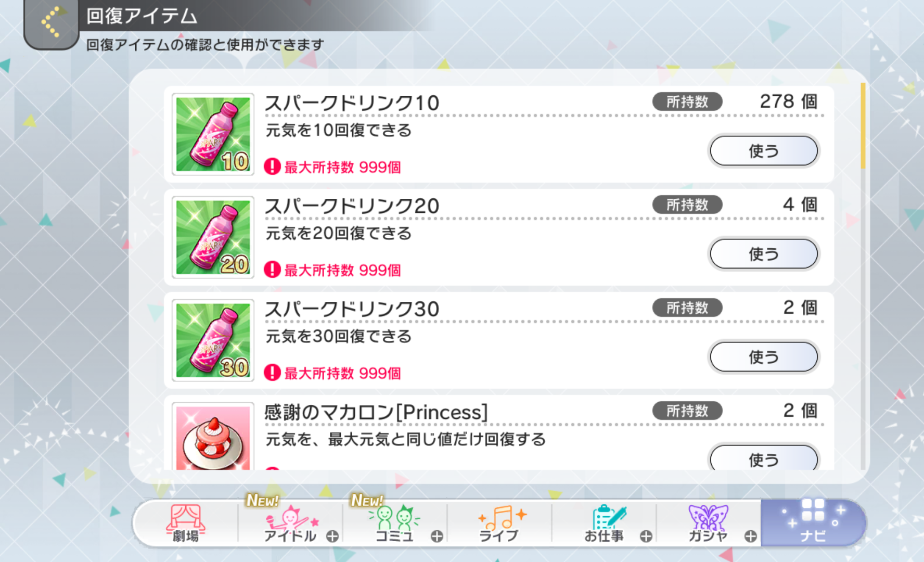Open the お仕事 clipboard tab
The image size is (924, 562).
[605, 523]
